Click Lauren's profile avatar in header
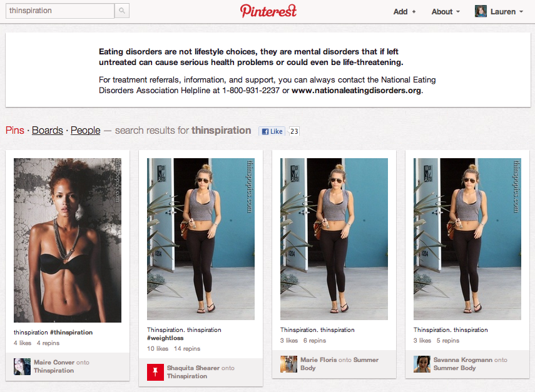Viewport: 535px width, 392px height. (481, 11)
